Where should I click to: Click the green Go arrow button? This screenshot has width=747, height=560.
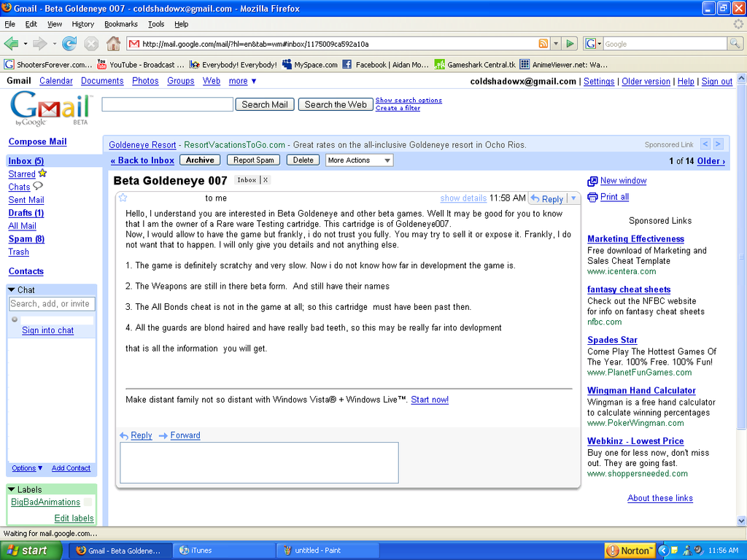pos(570,44)
